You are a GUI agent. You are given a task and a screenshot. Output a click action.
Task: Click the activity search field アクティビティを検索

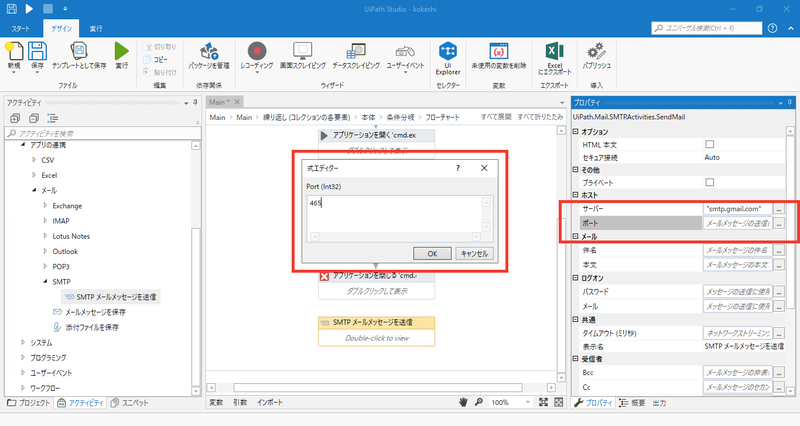click(x=103, y=133)
